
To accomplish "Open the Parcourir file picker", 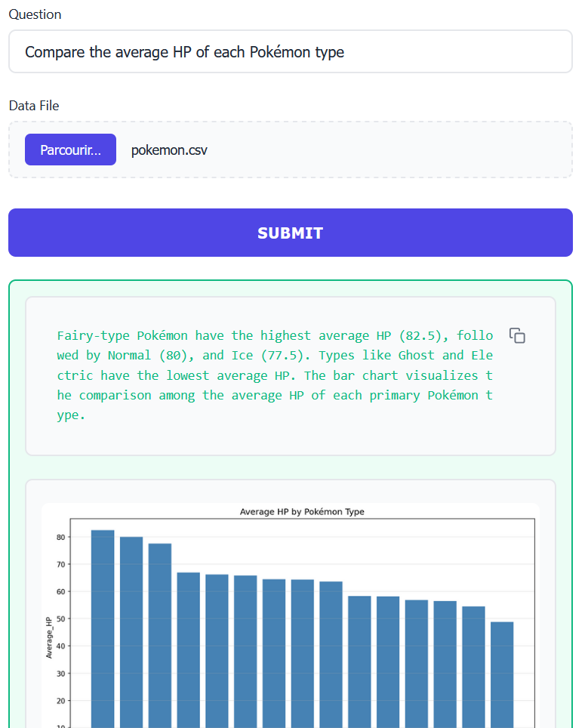I will [70, 149].
